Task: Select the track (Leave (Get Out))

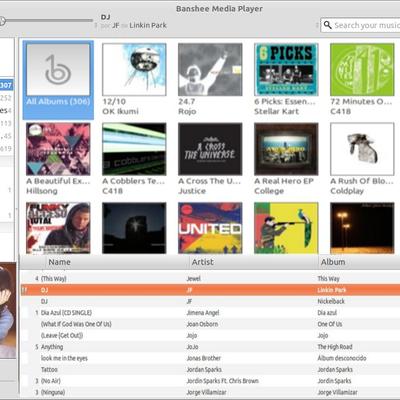Action: (x=210, y=335)
